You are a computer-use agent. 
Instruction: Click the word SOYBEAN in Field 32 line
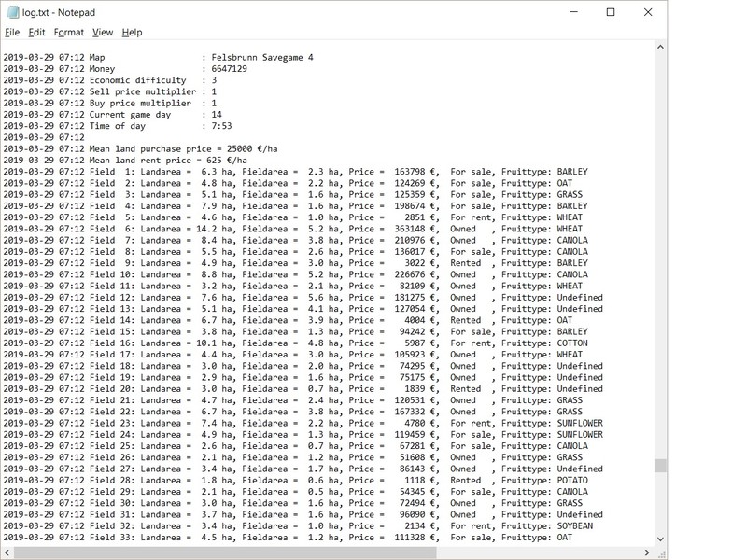tap(575, 526)
